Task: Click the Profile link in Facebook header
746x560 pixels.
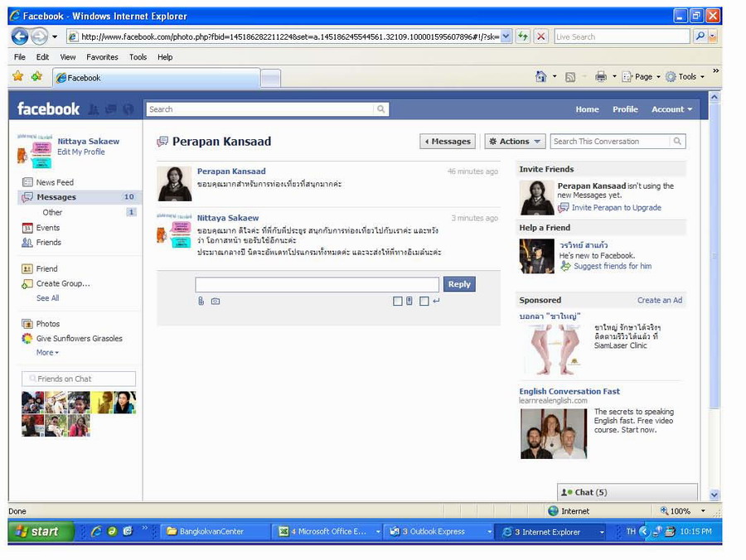Action: click(625, 109)
